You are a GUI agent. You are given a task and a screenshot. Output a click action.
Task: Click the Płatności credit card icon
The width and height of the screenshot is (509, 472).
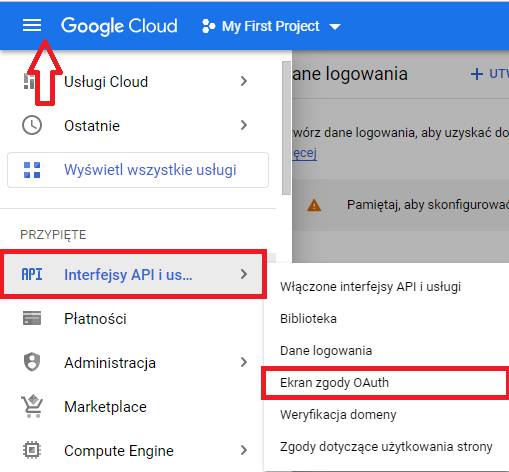point(32,318)
